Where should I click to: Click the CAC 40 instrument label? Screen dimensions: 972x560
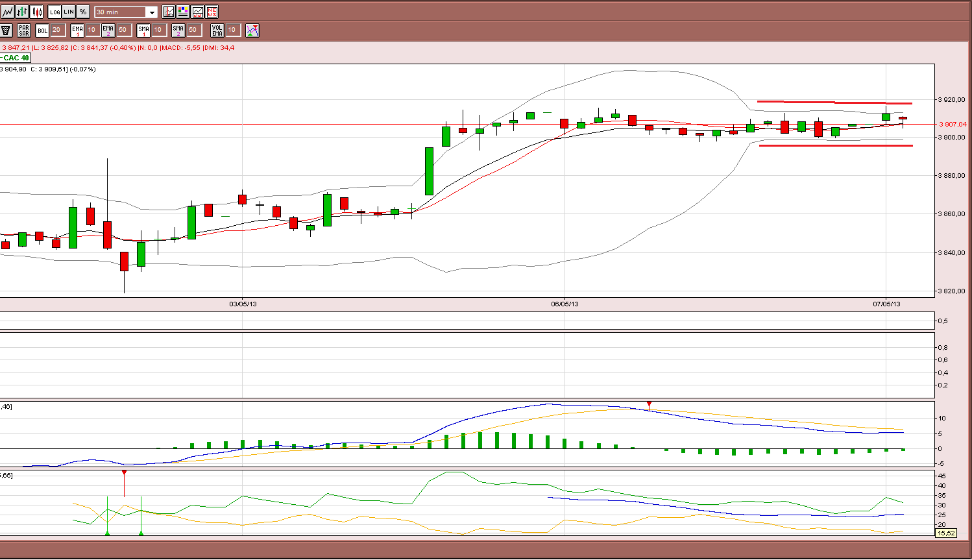tap(16, 58)
